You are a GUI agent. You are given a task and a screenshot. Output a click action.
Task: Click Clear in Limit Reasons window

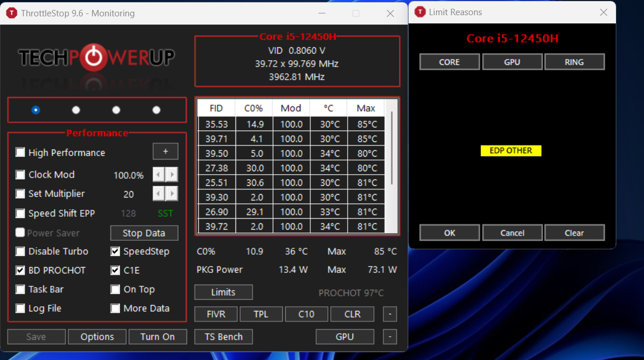click(x=574, y=233)
